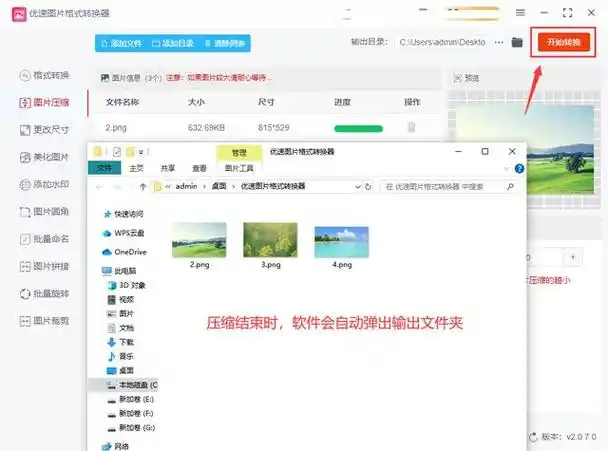Expand the Explorer ribbon chevron
Screen dimensions: 608x451
pyautogui.click(x=506, y=169)
